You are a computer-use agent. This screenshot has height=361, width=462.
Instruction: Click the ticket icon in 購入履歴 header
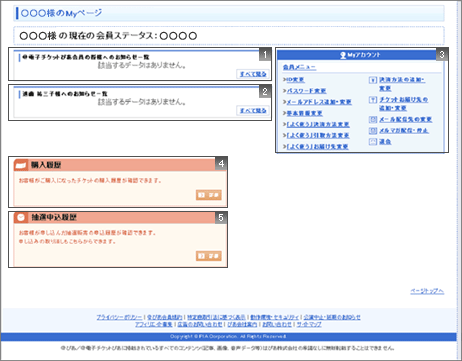point(21,165)
